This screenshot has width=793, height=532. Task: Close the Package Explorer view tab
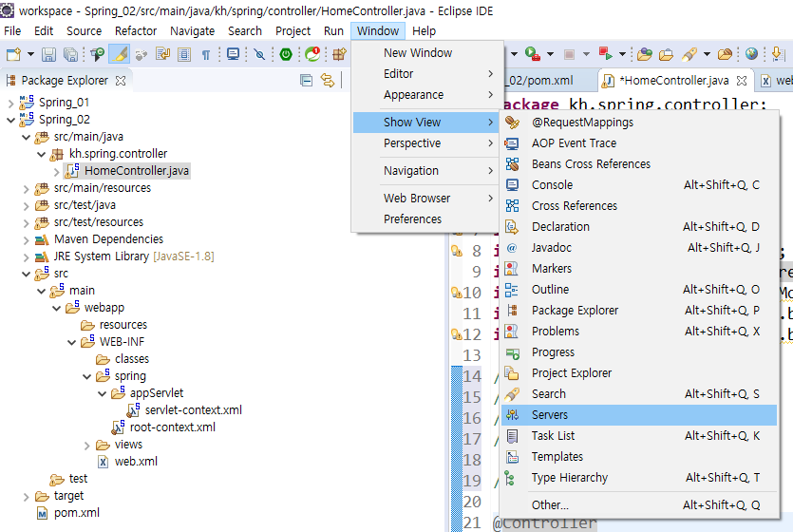tap(121, 81)
